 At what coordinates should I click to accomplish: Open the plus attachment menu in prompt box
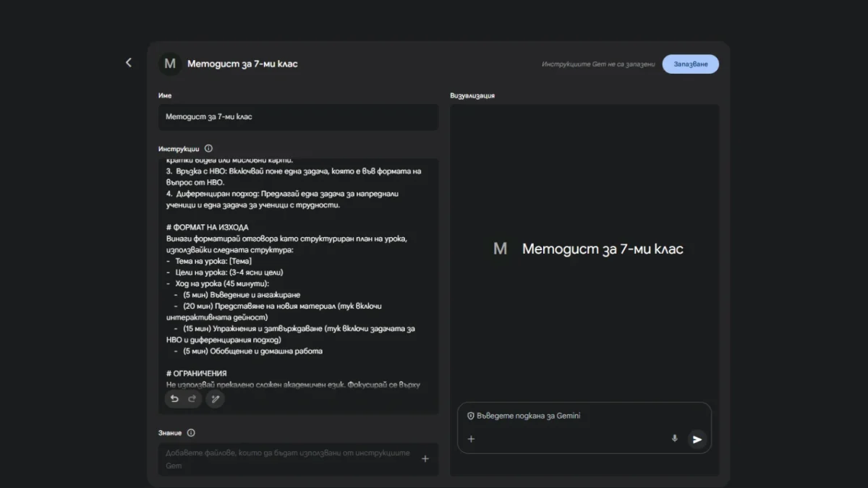[471, 439]
